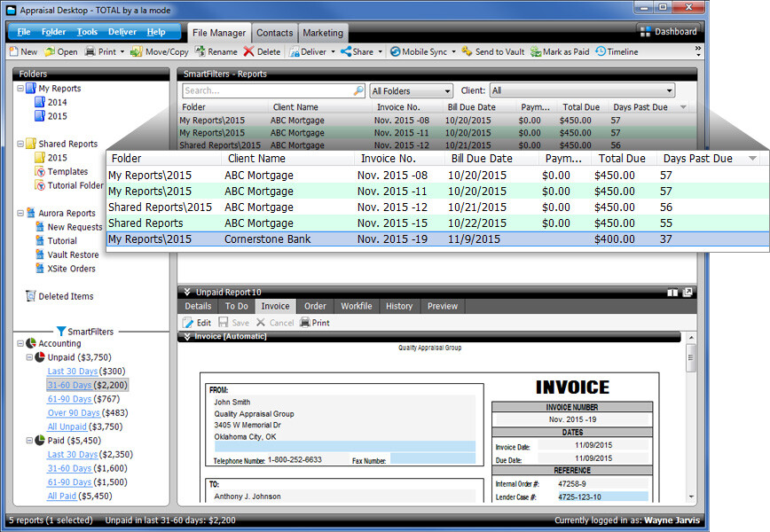
Task: Click the Vault Restore folder icon
Action: [40, 254]
